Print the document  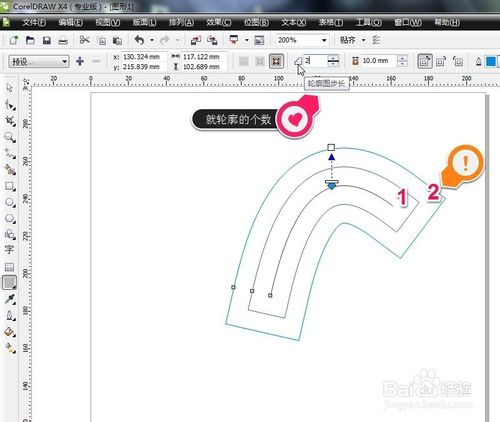click(63, 40)
